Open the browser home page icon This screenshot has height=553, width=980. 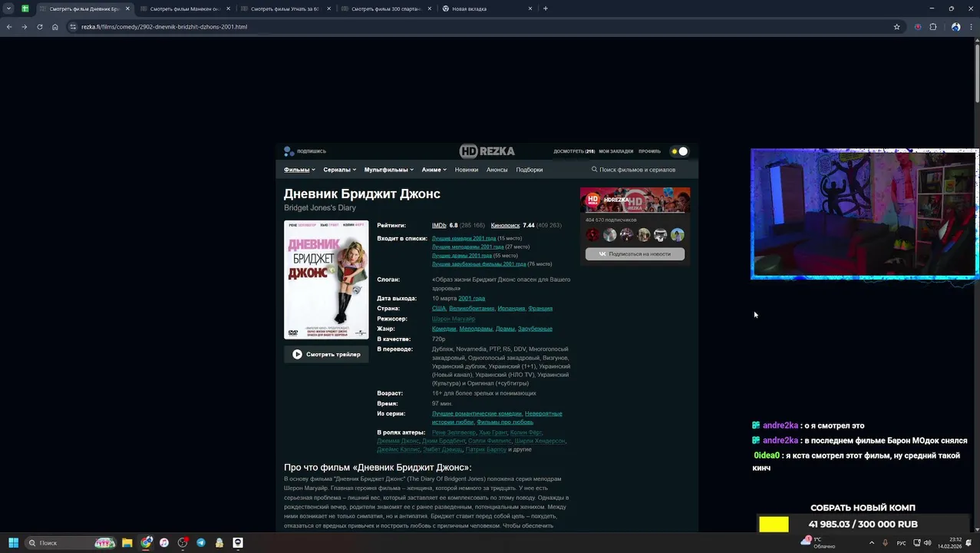[55, 27]
